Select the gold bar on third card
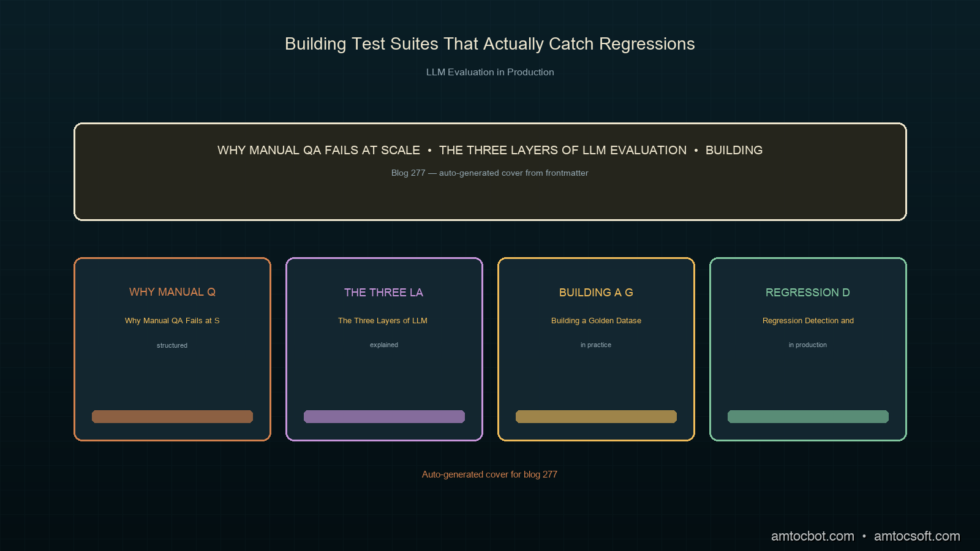The height and width of the screenshot is (551, 980). point(596,417)
